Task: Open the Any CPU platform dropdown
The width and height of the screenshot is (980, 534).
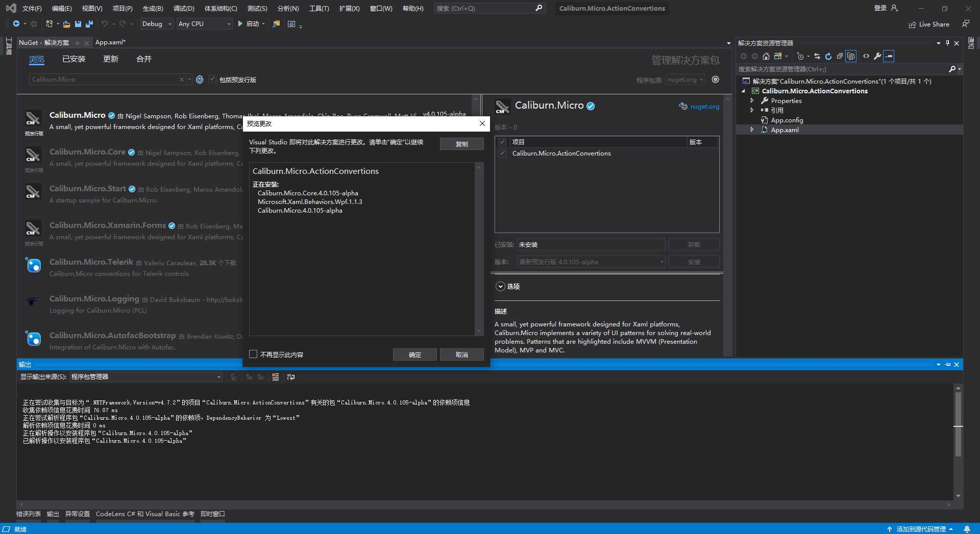Action: (205, 24)
